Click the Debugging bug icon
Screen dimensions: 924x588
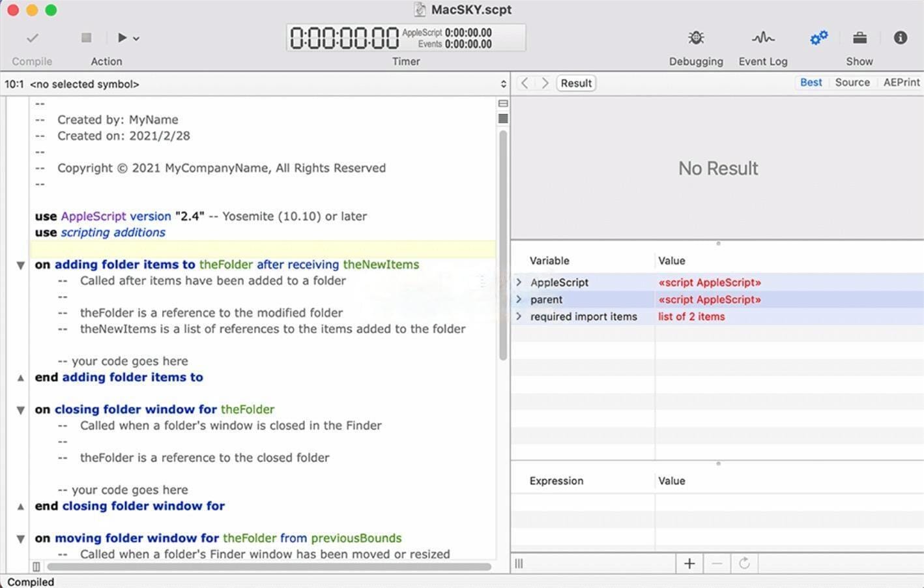(696, 38)
